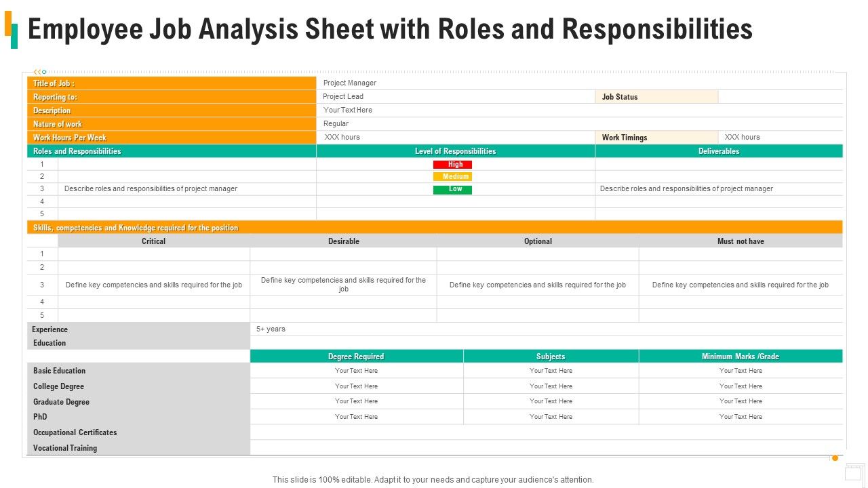Click the Experience row label
This screenshot has height=488, width=868.
click(138, 329)
